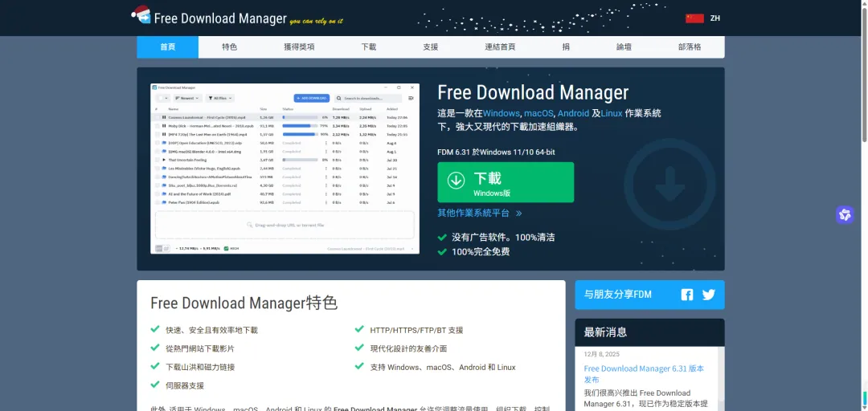Click the Free Download Manager header title
868x411 pixels.
pos(220,18)
